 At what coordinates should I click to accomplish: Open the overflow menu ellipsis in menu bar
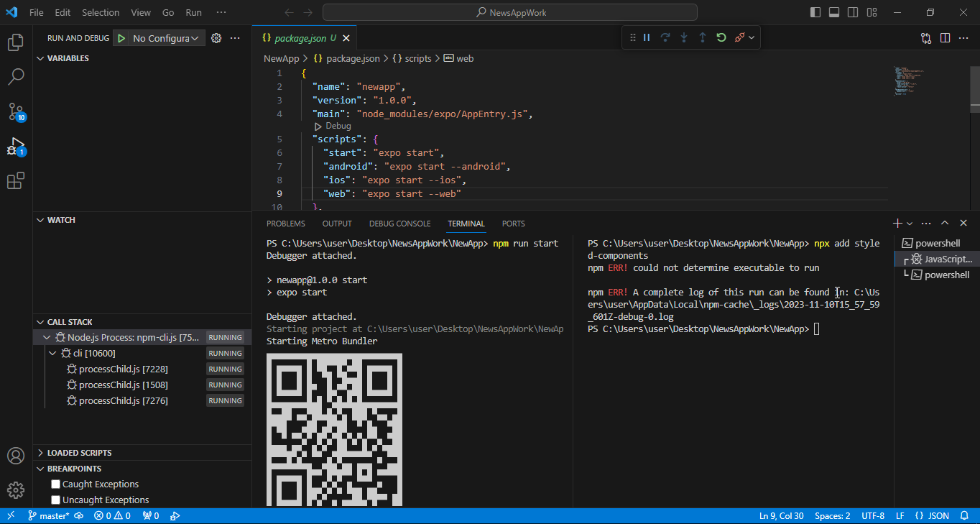click(x=221, y=12)
